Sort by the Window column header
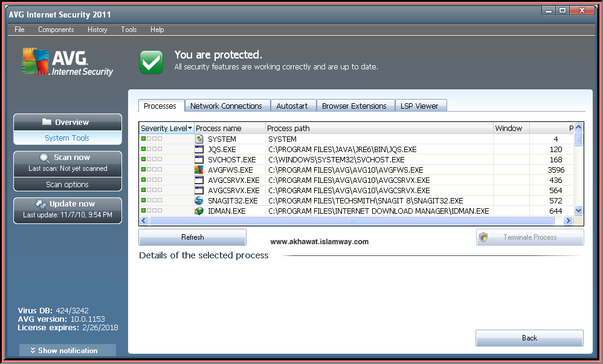The image size is (603, 364). tap(512, 128)
